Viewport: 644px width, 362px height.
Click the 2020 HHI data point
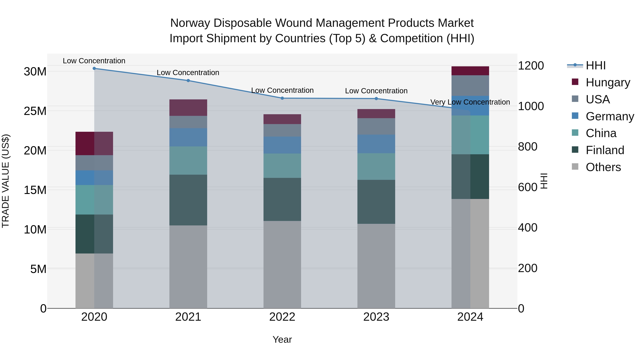point(94,68)
